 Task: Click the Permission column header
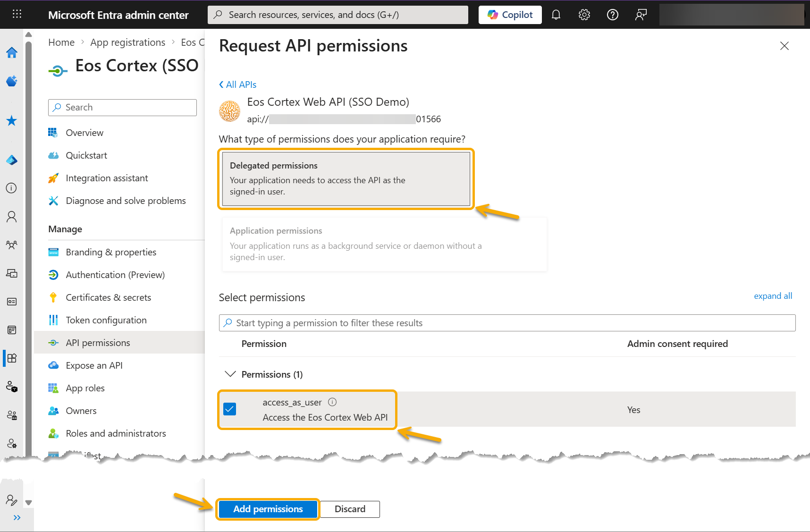[264, 344]
